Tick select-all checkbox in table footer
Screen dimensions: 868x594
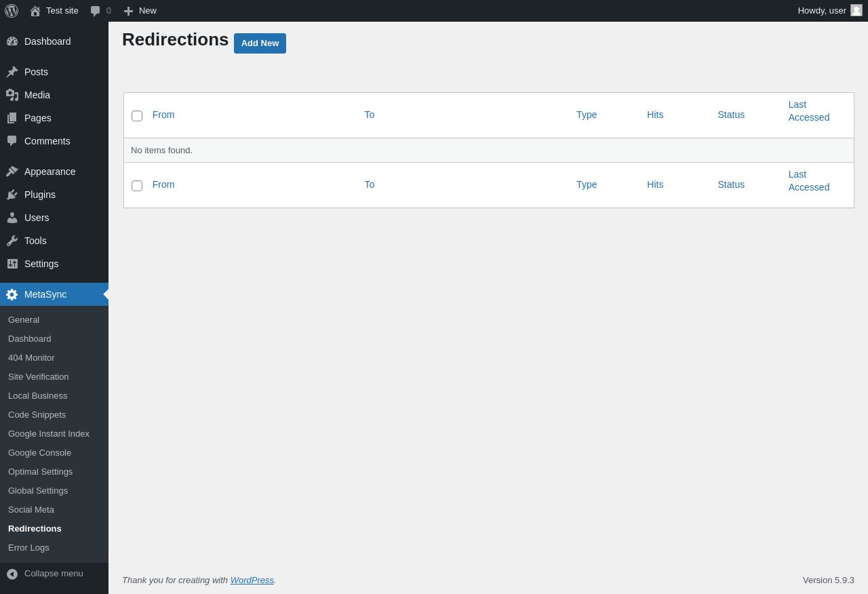click(x=137, y=186)
